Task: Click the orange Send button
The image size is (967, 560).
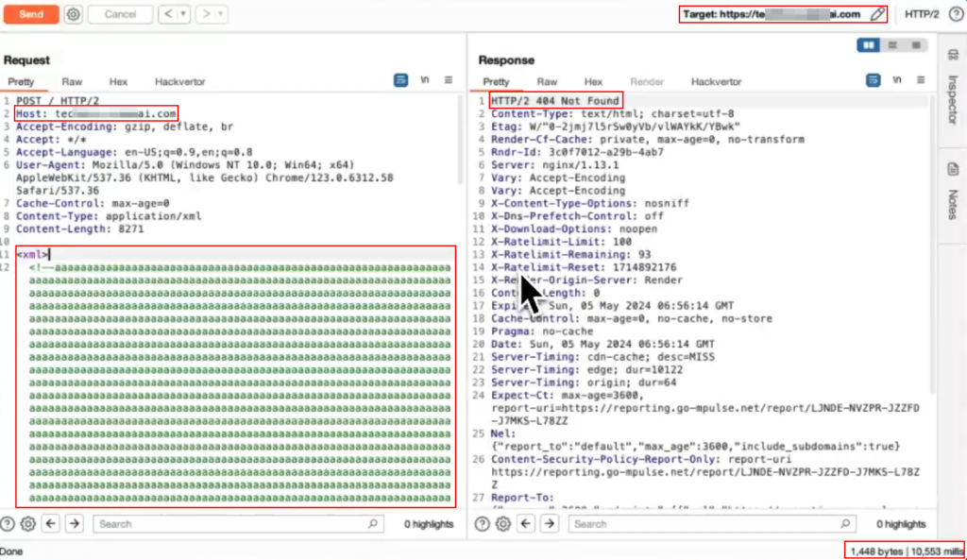Action: coord(31,14)
